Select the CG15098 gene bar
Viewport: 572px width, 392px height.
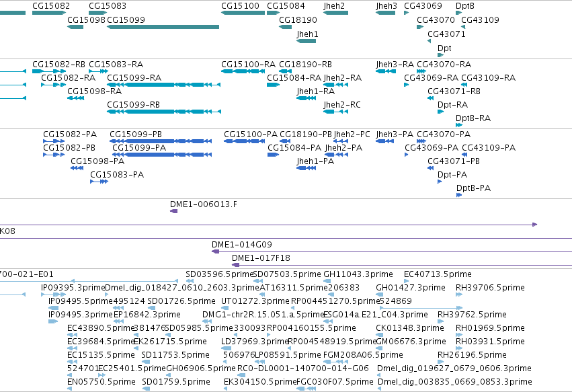[x=75, y=27]
